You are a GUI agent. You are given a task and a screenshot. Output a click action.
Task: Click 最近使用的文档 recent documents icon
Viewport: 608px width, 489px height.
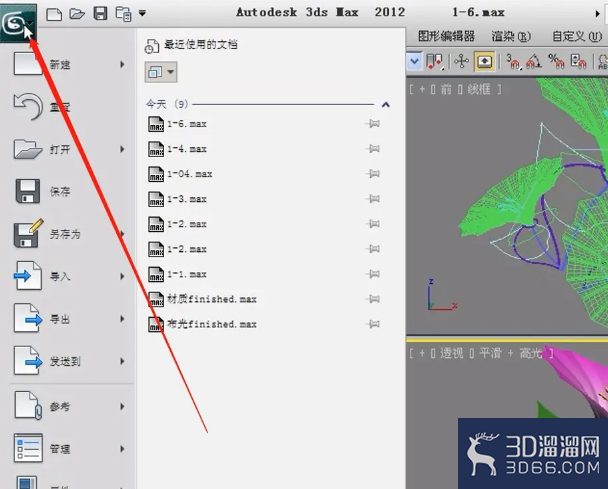coord(152,46)
